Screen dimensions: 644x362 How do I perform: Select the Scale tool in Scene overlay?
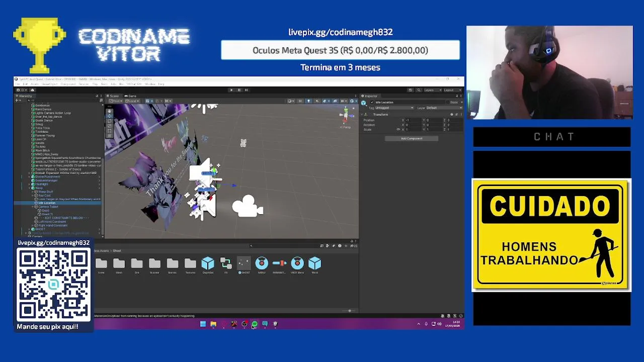point(109,126)
